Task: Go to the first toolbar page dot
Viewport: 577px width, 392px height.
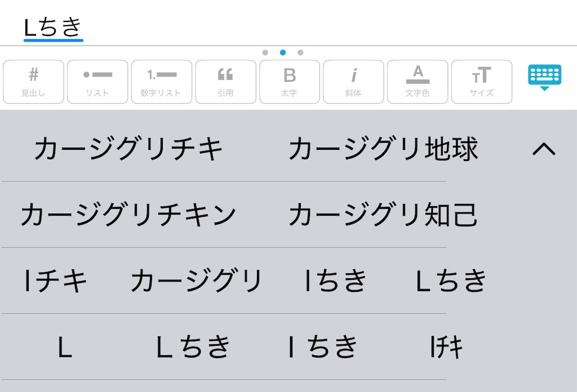Action: 265,52
